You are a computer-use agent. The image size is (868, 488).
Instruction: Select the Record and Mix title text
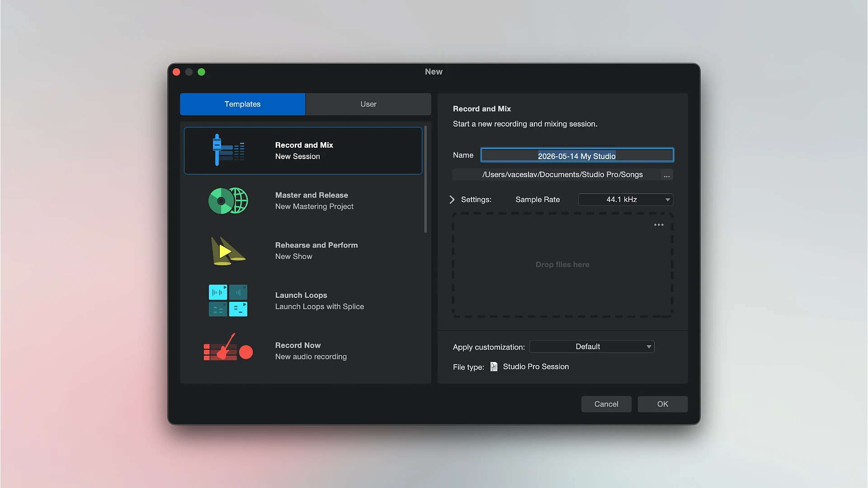pyautogui.click(x=304, y=145)
